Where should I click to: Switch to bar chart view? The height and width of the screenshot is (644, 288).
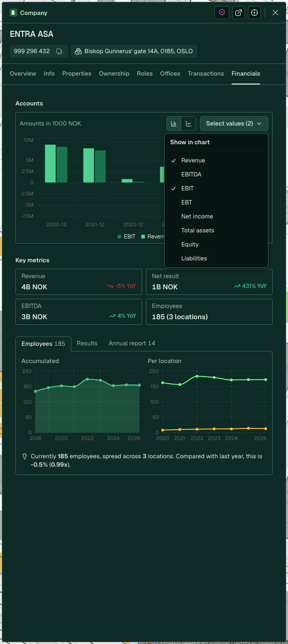pos(174,124)
